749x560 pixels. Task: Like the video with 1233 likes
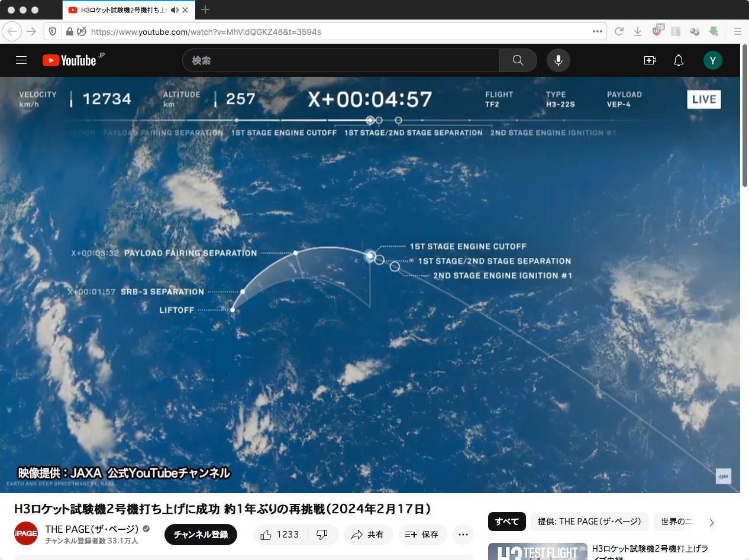coord(280,535)
